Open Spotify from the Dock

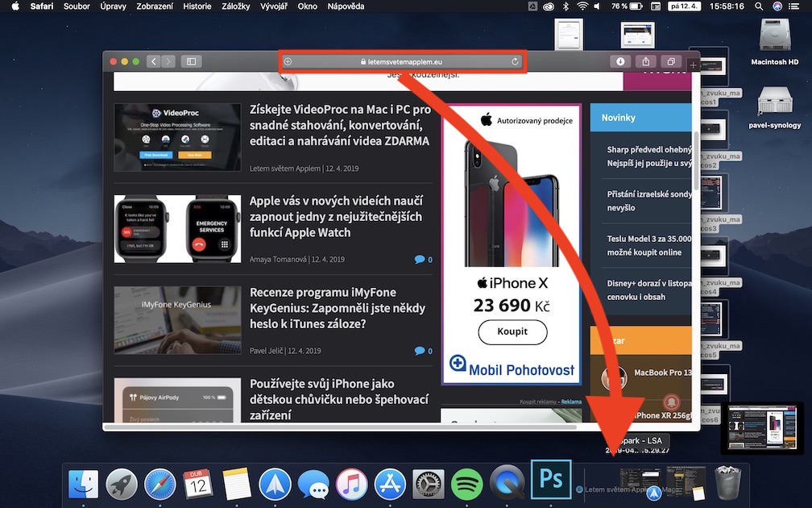pos(466,485)
